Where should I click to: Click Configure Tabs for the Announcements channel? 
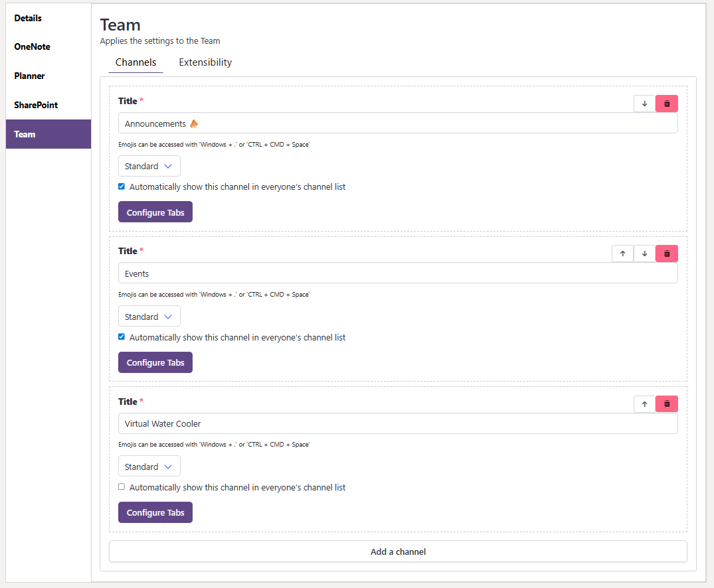click(x=155, y=212)
